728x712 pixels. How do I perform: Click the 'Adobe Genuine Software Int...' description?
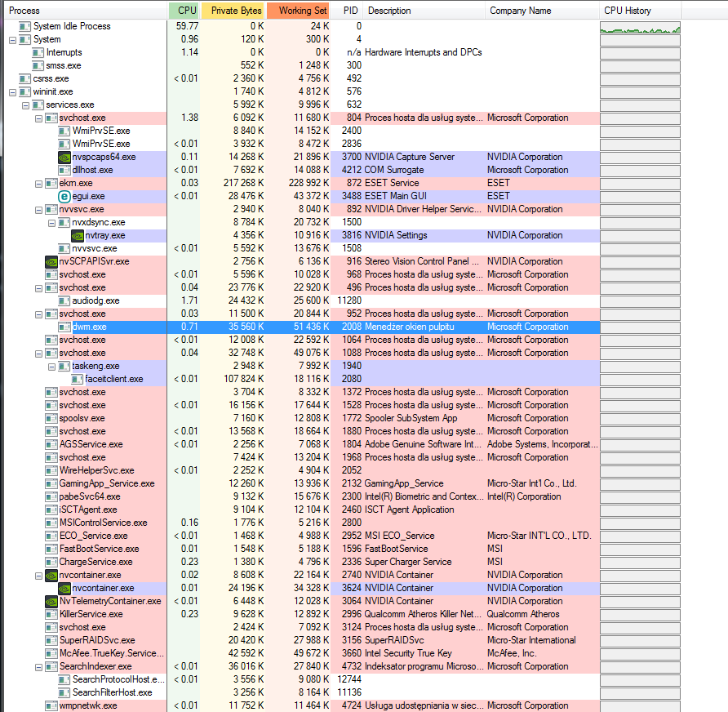423,444
